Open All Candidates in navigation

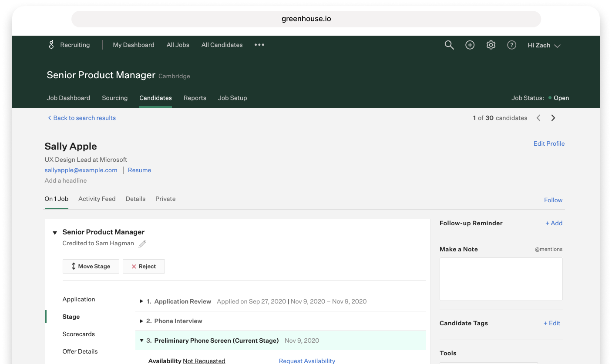pyautogui.click(x=222, y=45)
